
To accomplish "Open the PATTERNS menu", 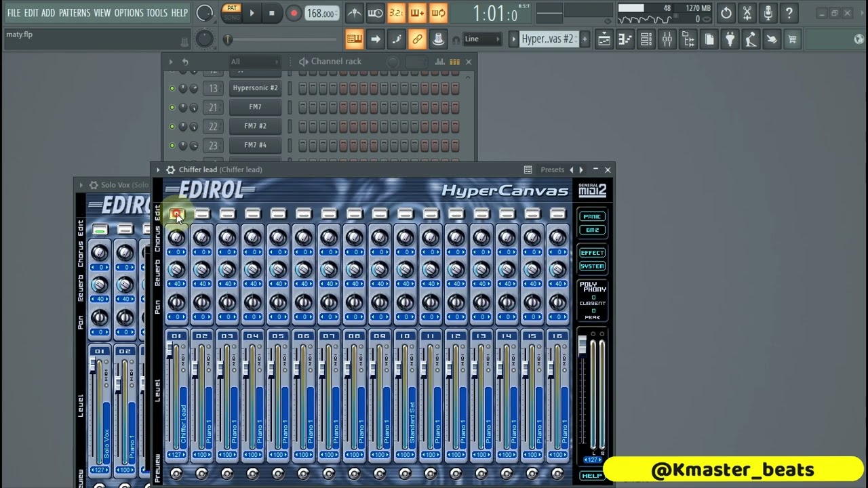I will 75,13.
